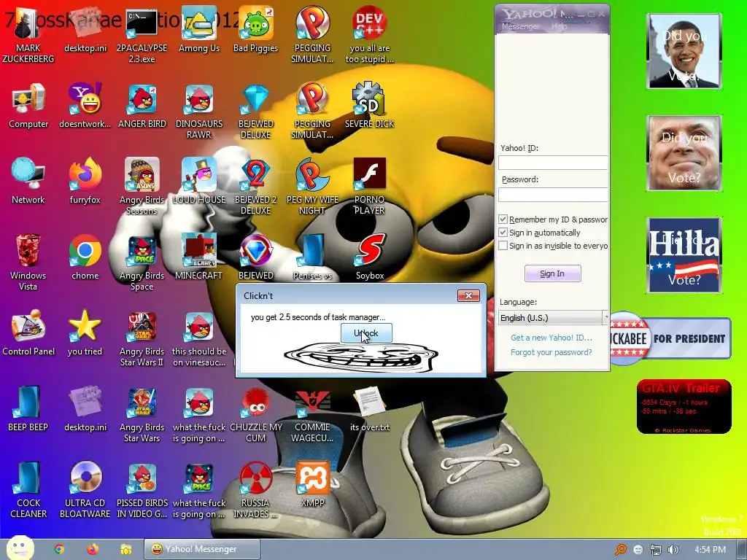
Task: Click the Sign In button
Action: [553, 274]
